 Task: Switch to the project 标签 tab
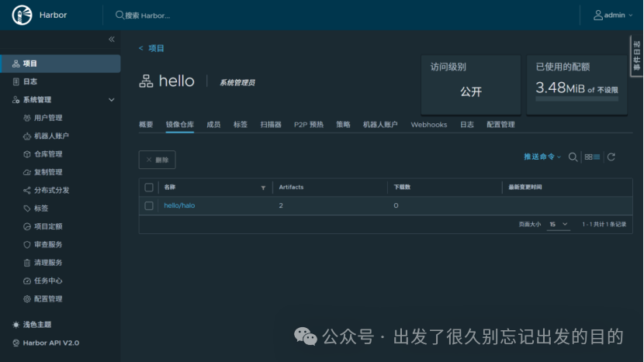pyautogui.click(x=241, y=124)
